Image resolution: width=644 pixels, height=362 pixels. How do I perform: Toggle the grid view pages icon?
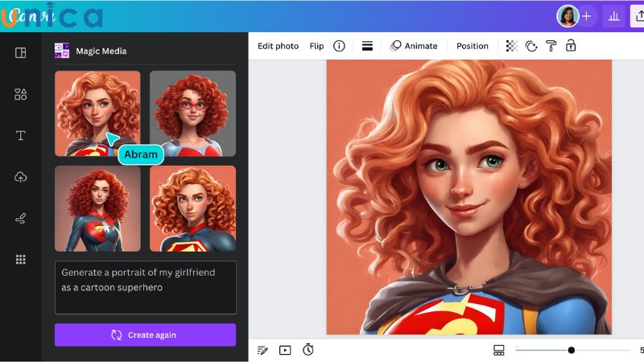click(498, 350)
